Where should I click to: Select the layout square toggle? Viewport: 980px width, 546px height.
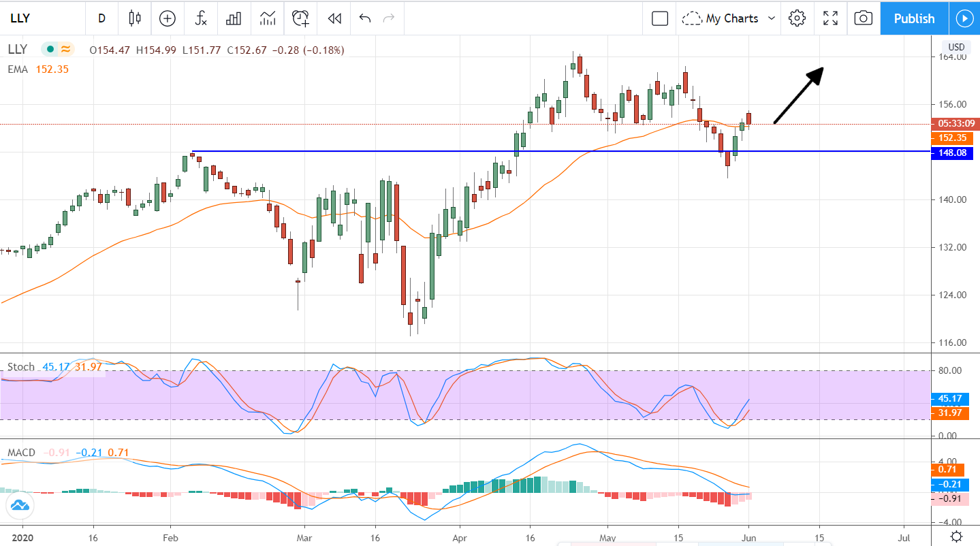point(659,18)
